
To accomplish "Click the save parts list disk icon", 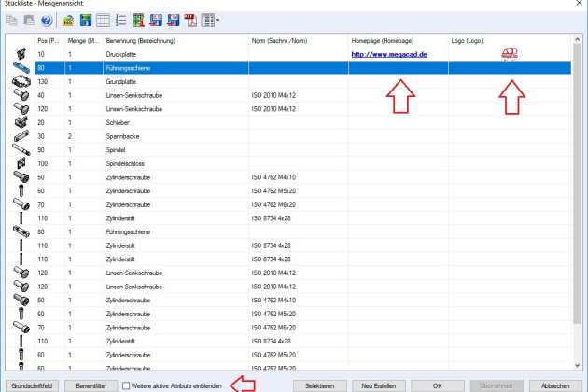I will (x=85, y=21).
